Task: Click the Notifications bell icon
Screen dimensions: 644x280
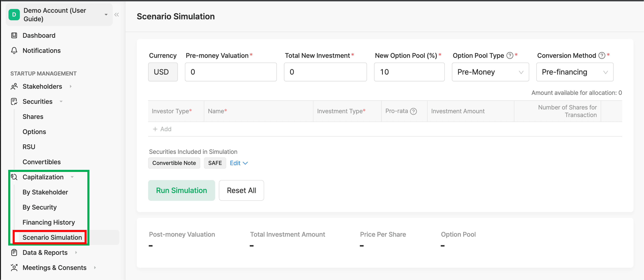Action: tap(14, 51)
